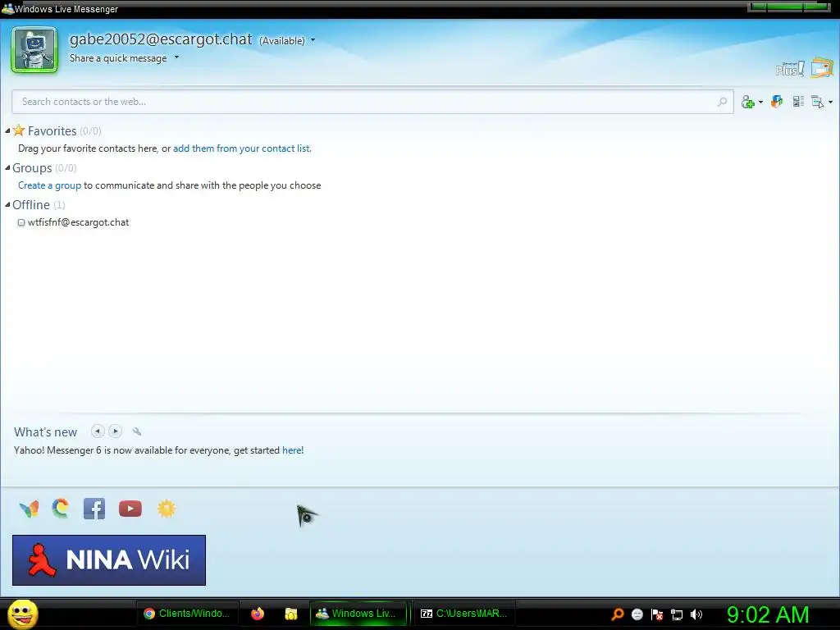Click the colorful cubes icon
840x630 pixels.
click(x=777, y=101)
